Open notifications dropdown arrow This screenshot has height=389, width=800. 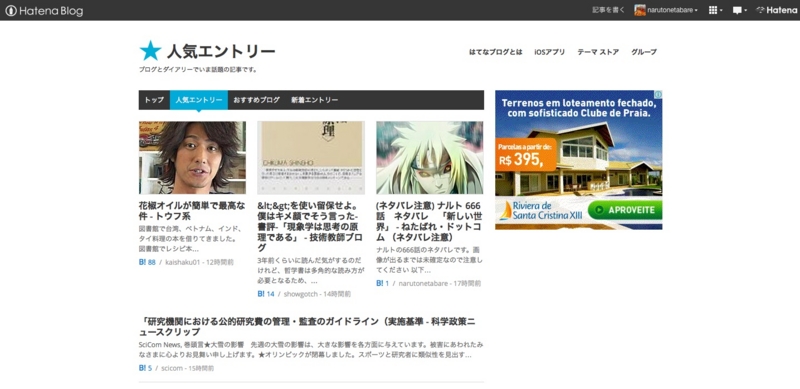pyautogui.click(x=745, y=11)
